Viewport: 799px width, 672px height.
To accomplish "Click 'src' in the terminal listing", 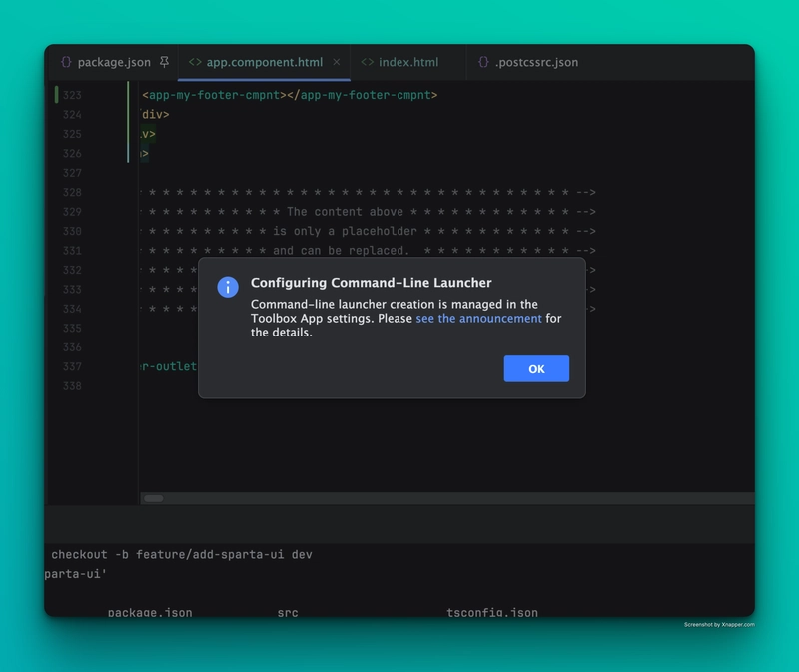I will click(288, 612).
